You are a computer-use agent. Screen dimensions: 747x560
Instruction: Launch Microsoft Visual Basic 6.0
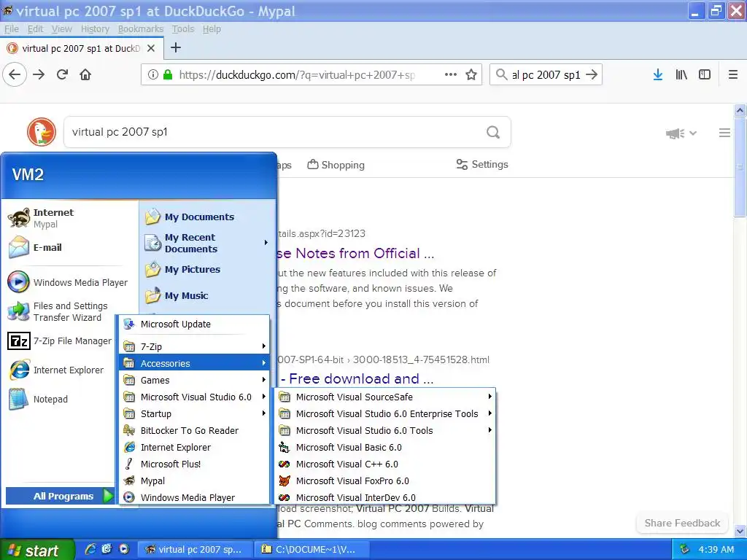tap(385, 447)
